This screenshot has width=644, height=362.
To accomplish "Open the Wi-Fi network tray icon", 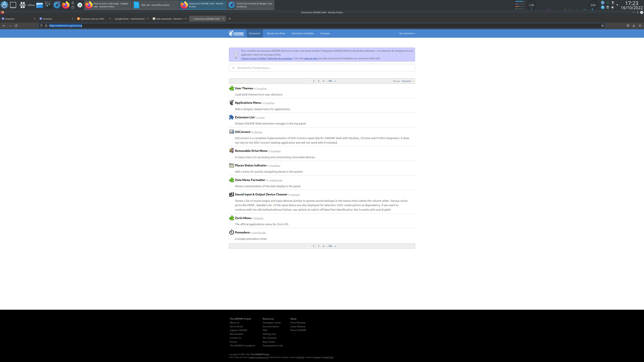I will 608,3.
